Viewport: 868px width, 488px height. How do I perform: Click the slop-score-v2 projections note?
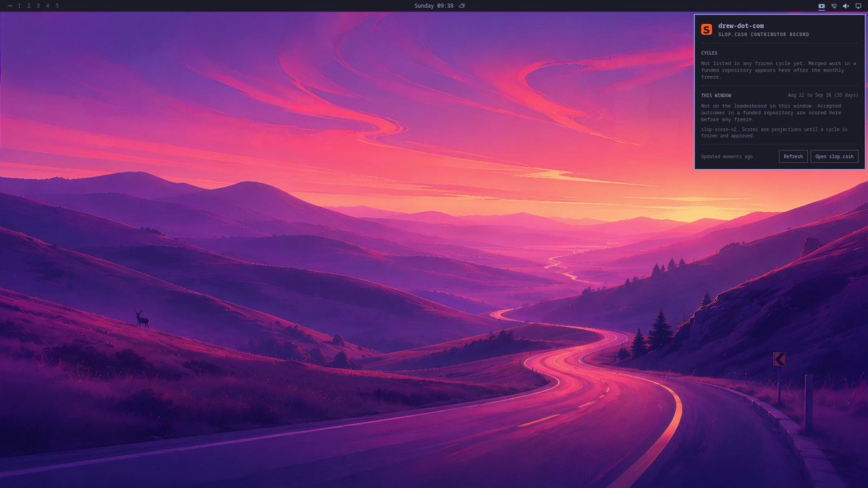point(774,132)
